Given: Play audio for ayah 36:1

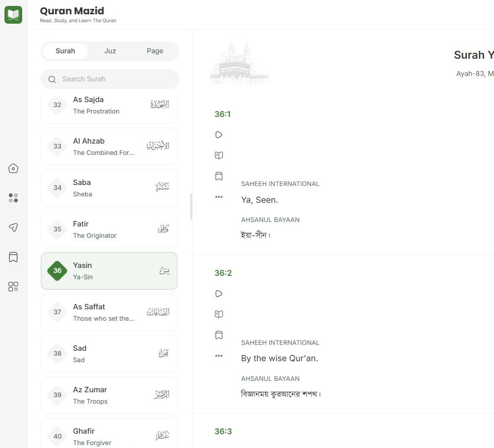Looking at the screenshot, I should pyautogui.click(x=218, y=135).
